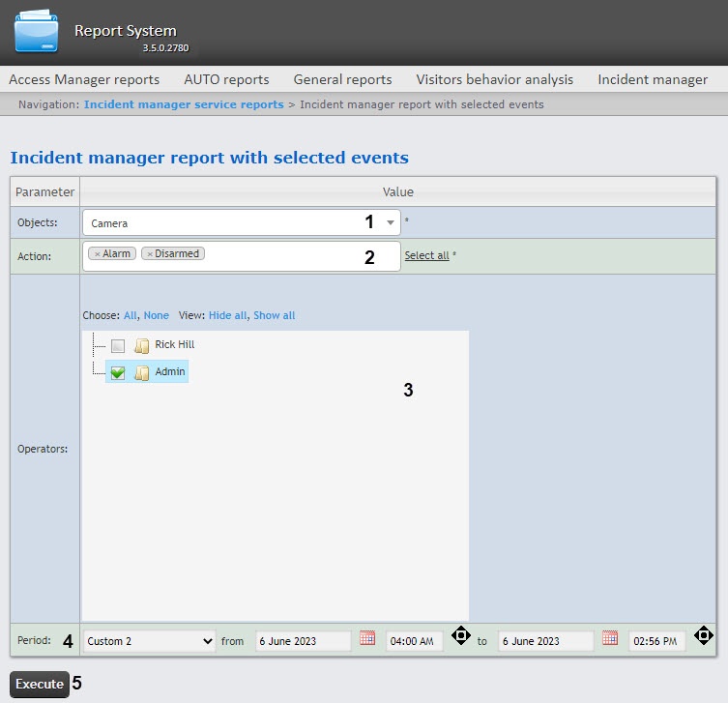
Task: Remove the Disarmed tag from Action
Action: pyautogui.click(x=150, y=254)
